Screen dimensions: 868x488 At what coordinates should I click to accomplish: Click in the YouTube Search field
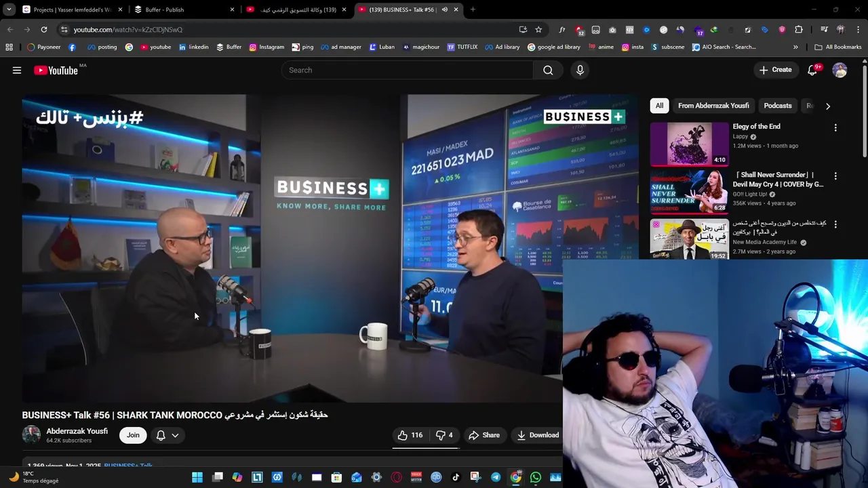coord(408,70)
